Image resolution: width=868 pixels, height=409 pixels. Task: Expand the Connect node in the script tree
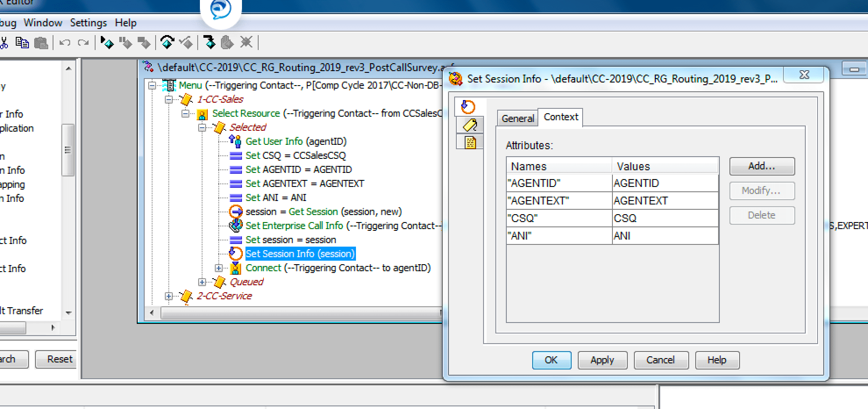218,268
